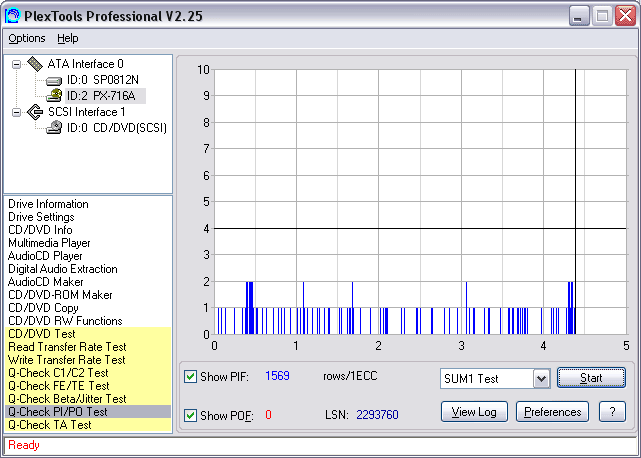The width and height of the screenshot is (641, 458).
Task: Open CD/DVD Copy function
Action: click(43, 308)
